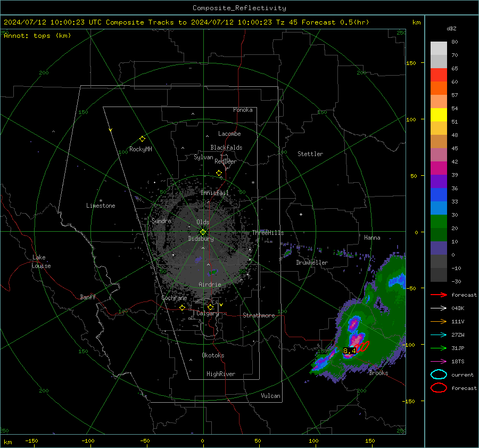This screenshot has height=448, width=479.
Task: Click the yellow diamond marker above Calgary
Action: tap(210, 307)
